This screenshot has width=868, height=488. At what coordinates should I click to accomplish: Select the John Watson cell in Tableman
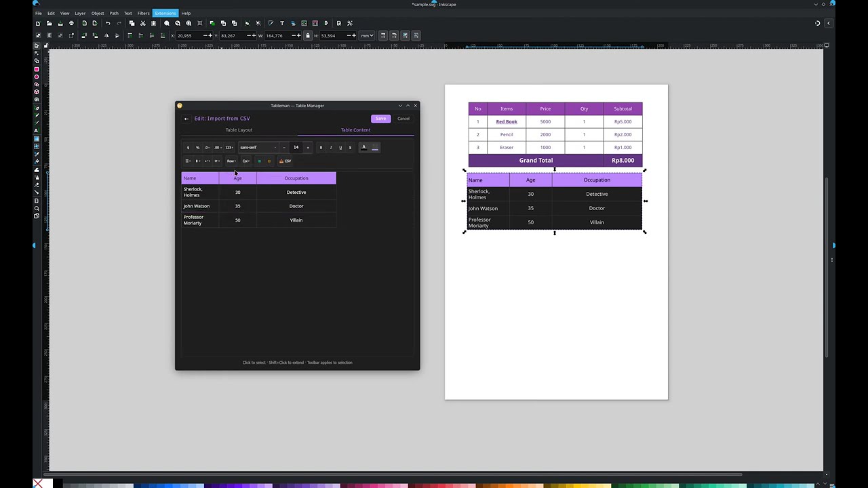point(200,206)
